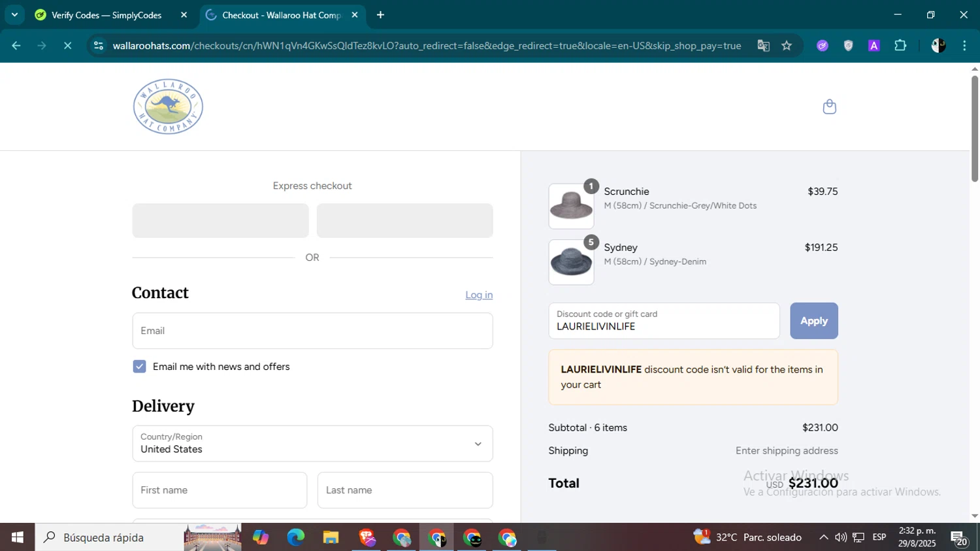The height and width of the screenshot is (551, 980).
Task: Click the address bar URL
Action: pyautogui.click(x=427, y=46)
